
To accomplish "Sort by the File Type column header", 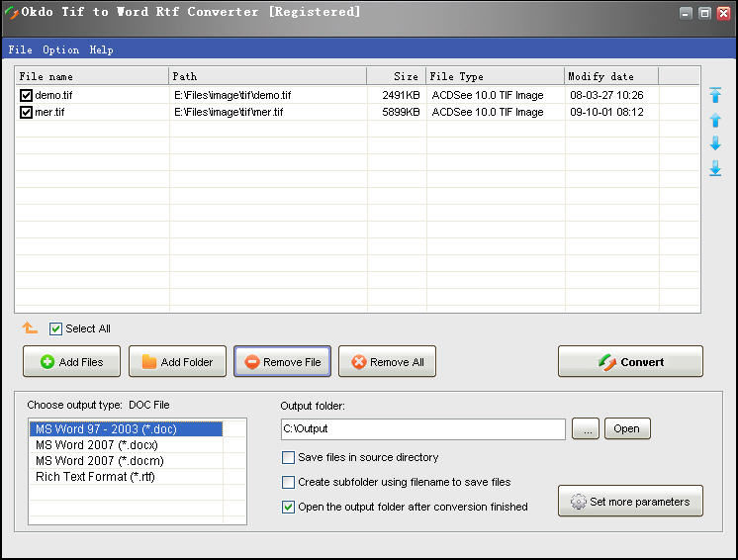I will pos(496,76).
